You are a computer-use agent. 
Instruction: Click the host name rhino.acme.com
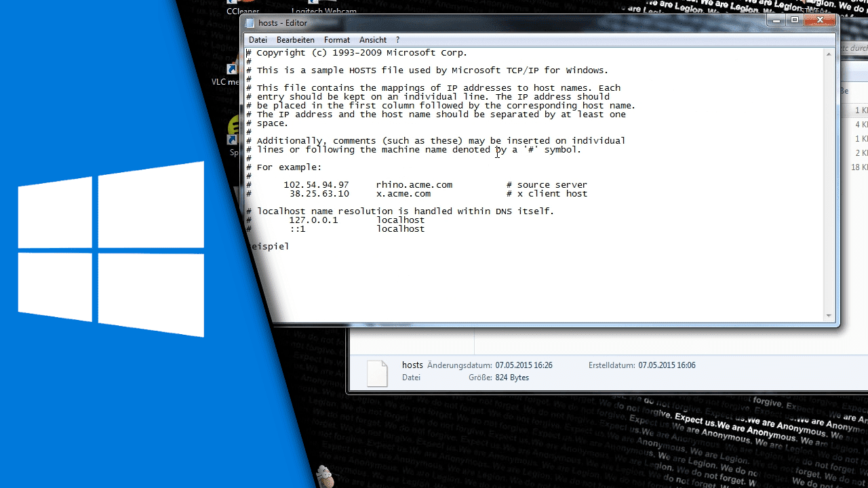pyautogui.click(x=414, y=185)
